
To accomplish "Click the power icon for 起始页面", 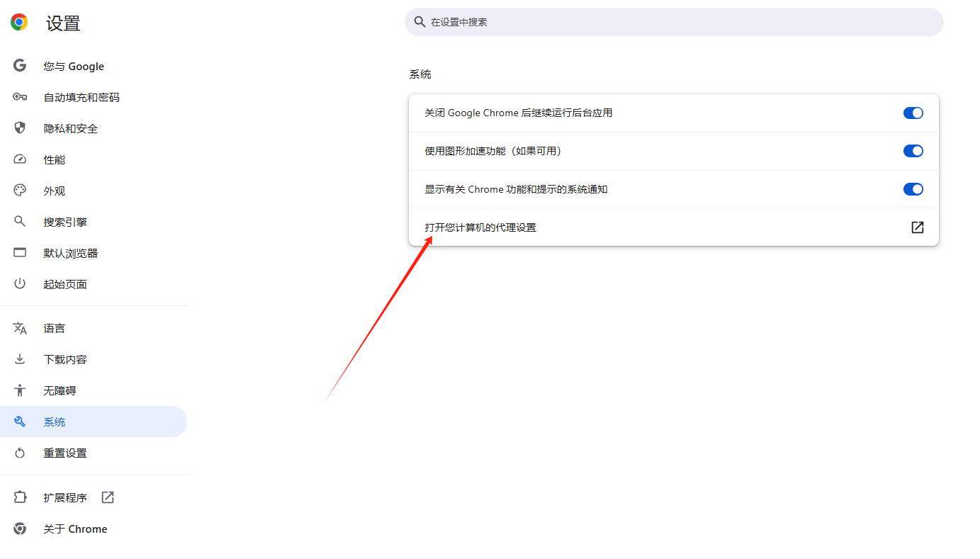I will [x=20, y=284].
